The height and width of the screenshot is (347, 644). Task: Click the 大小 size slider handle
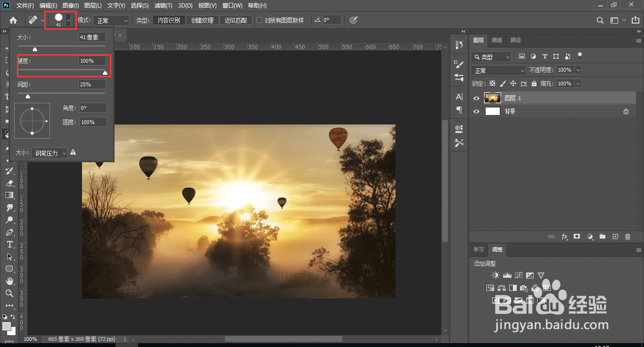coord(35,49)
